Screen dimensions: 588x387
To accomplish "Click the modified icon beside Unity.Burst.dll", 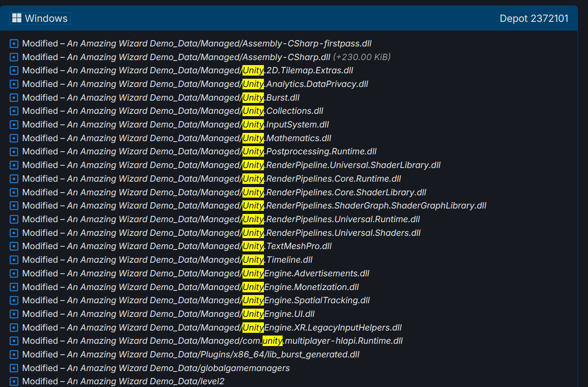I will tap(14, 98).
